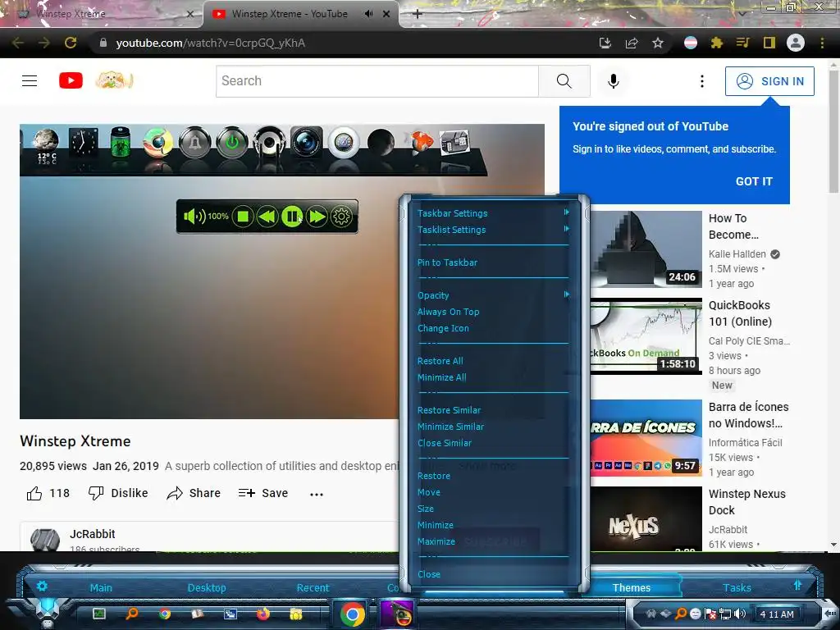Mute the audio on YouTube tab
This screenshot has width=840, height=630.
pos(368,14)
